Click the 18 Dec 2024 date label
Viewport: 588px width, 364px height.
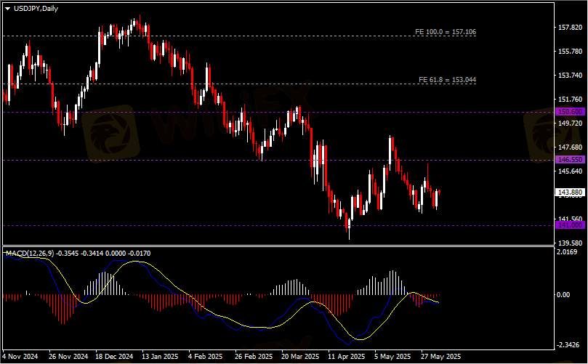pyautogui.click(x=114, y=356)
